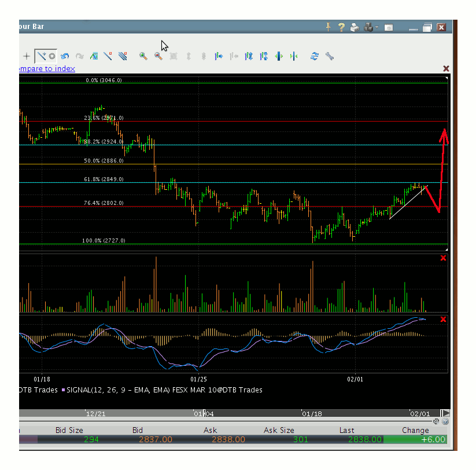This screenshot has height=470, width=476.
Task: Zoom in on the chart
Action: [x=143, y=56]
